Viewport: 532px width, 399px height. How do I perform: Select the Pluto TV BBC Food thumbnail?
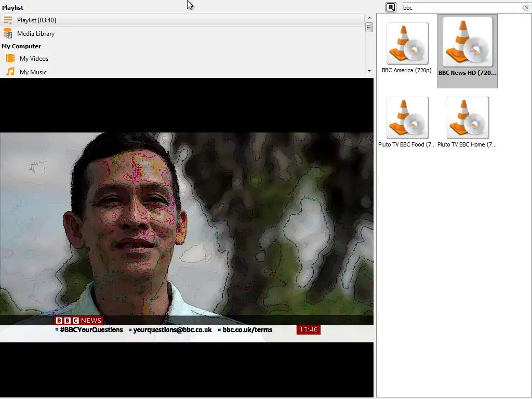(407, 118)
